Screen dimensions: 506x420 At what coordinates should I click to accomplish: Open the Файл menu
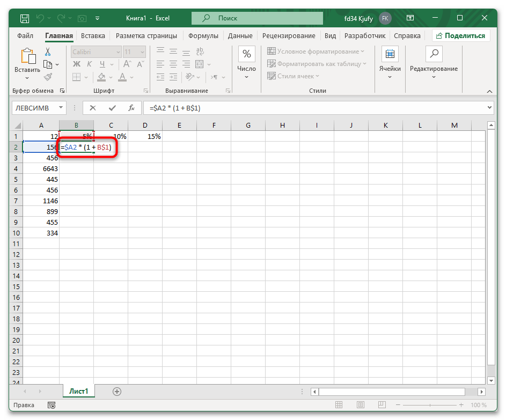[25, 36]
